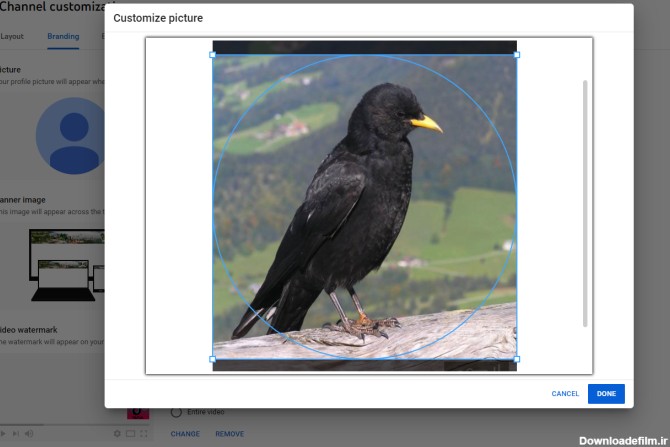670x447 pixels.
Task: Click the bottom-right crop handle
Action: coord(517,359)
